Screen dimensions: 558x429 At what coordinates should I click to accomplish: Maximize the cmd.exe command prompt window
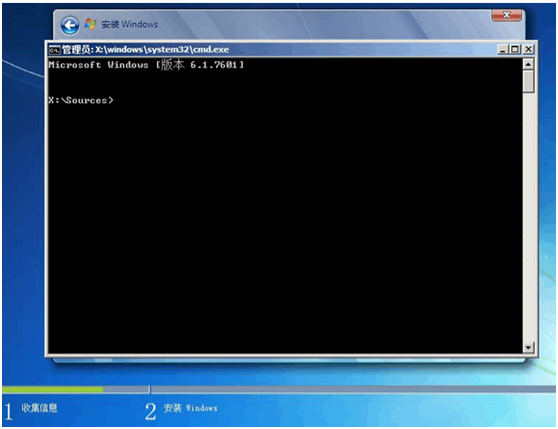[514, 49]
